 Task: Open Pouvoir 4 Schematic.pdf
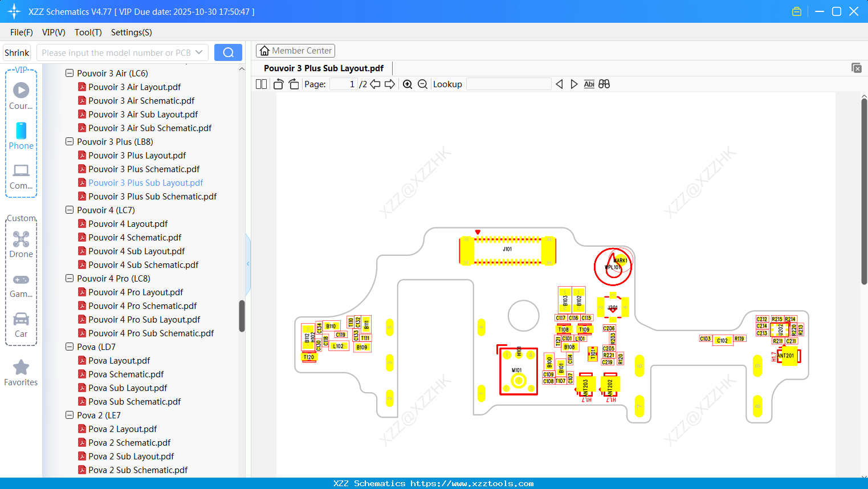click(x=135, y=238)
